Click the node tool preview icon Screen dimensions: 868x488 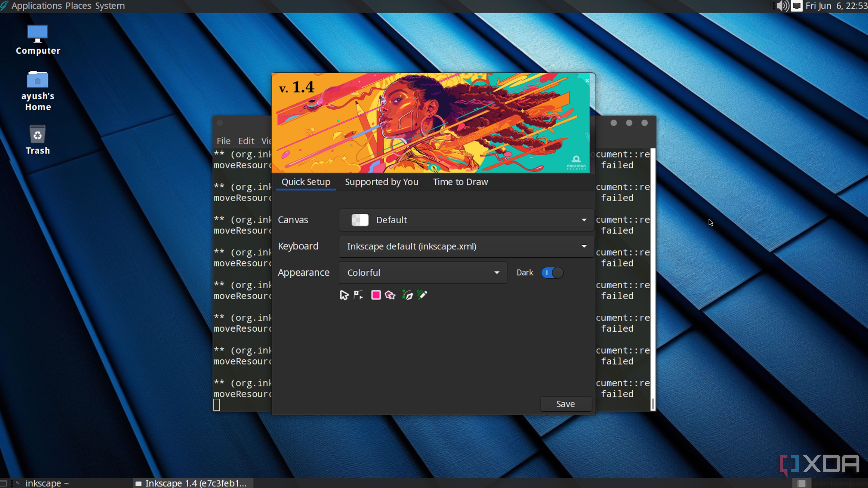(358, 295)
